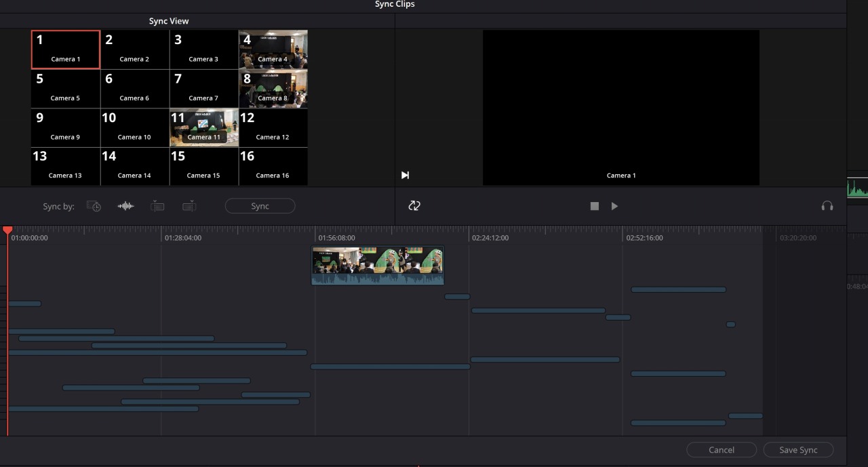Screen dimensions: 868x467
Task: Select Camera 11 thumbnail
Action: [204, 127]
